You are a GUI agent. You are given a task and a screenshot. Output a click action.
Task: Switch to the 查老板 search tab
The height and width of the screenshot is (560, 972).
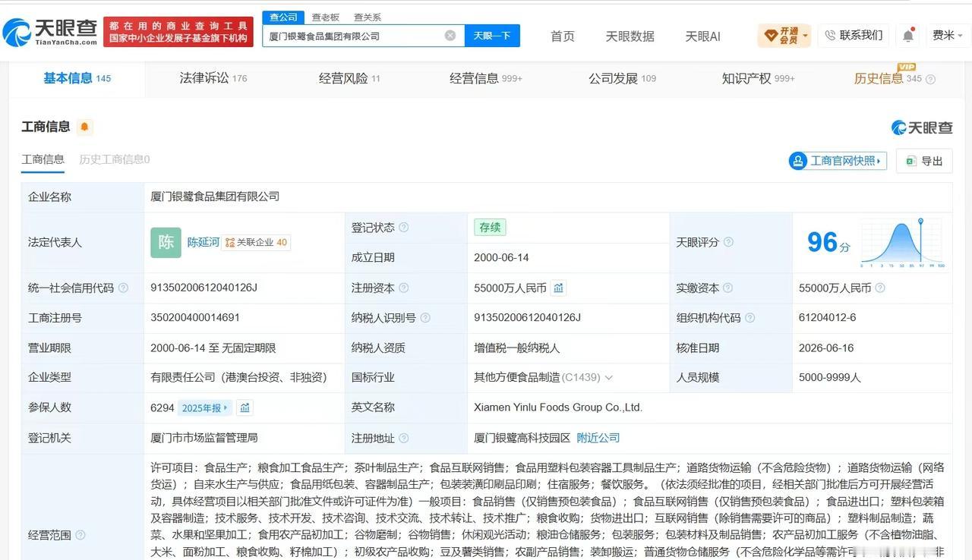(325, 17)
